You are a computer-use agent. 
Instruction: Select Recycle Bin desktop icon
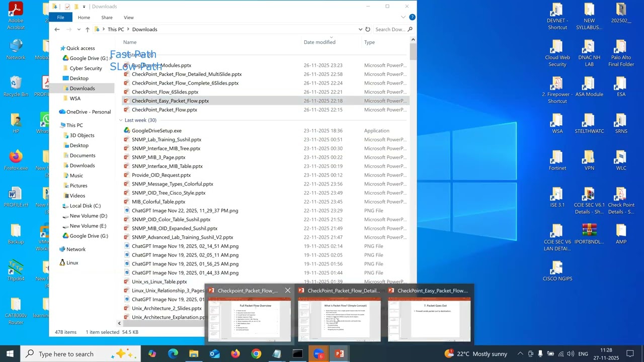(16, 86)
